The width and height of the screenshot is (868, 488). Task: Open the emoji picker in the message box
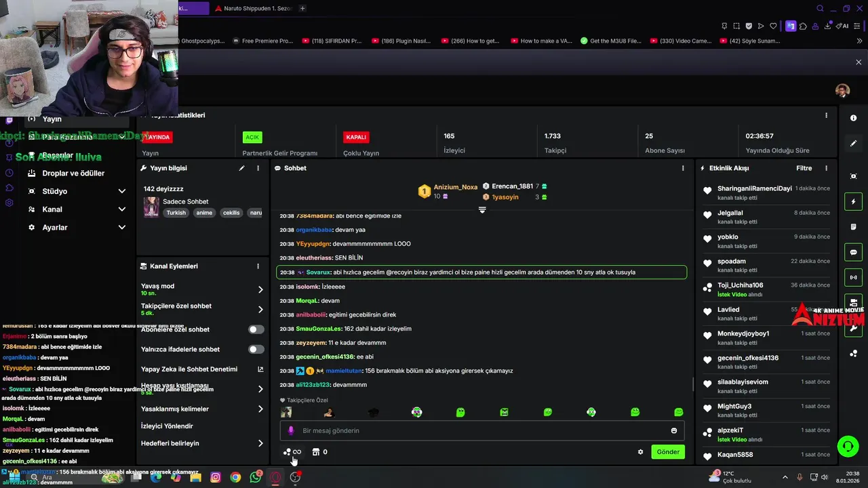click(674, 430)
